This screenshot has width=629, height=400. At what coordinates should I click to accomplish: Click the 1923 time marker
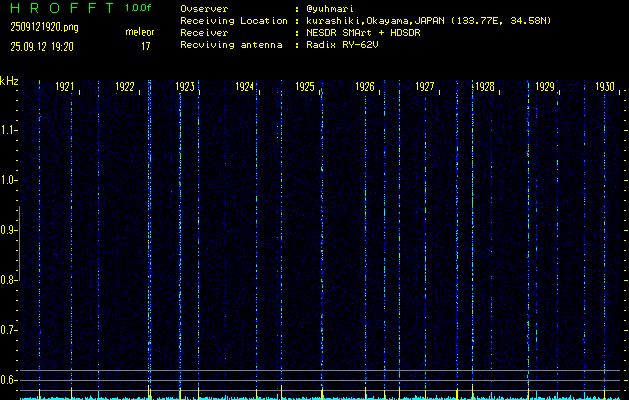pos(185,87)
